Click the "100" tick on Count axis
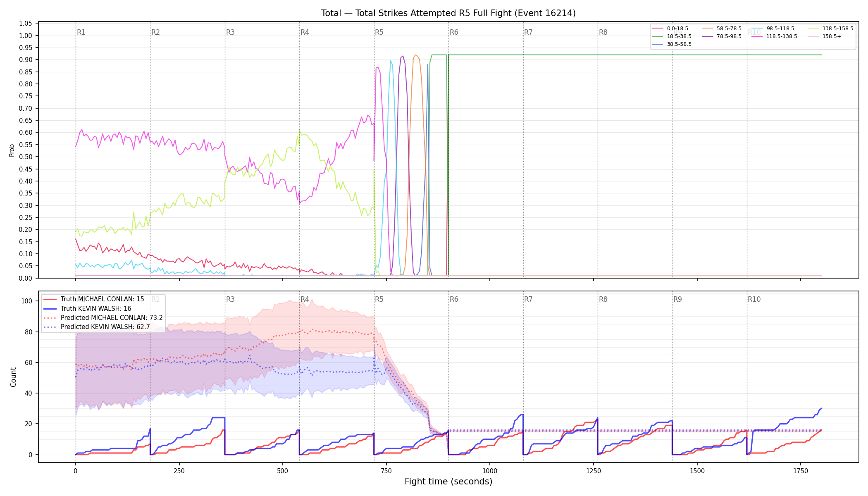868x496 pixels. [x=27, y=301]
